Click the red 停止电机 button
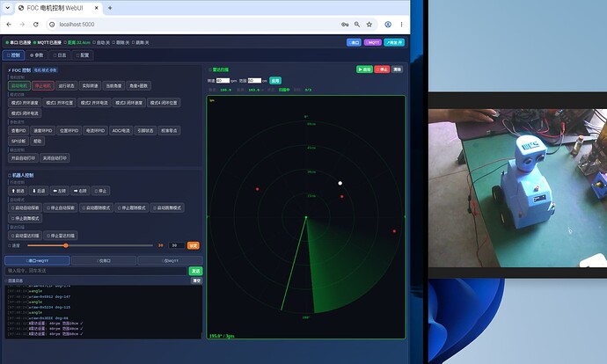The height and width of the screenshot is (364, 607). 42,86
